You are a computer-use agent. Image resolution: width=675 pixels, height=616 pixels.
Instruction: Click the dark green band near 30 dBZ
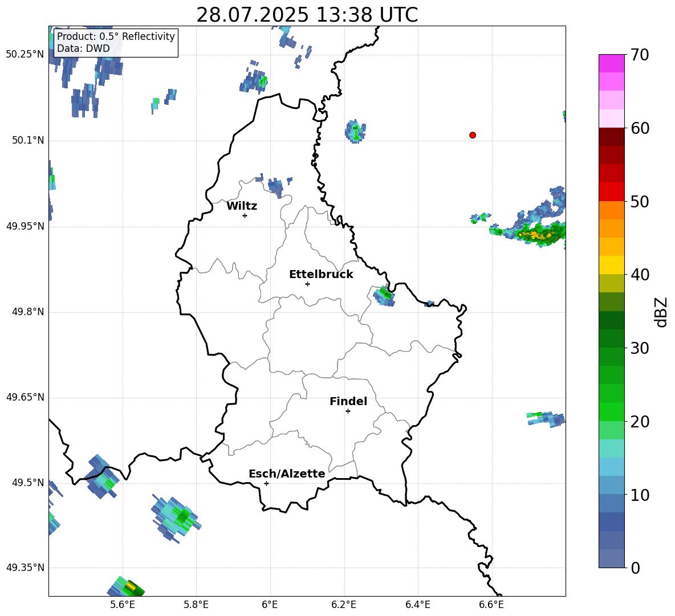point(611,338)
